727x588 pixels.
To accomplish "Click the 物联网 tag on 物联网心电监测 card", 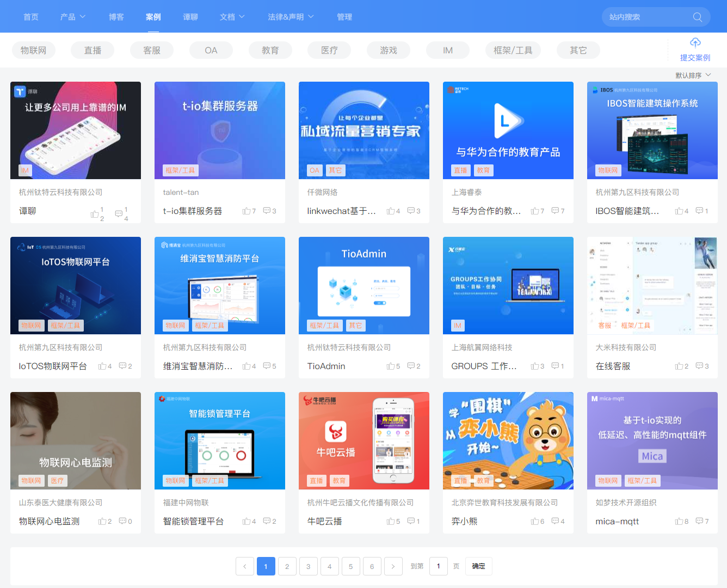I will pyautogui.click(x=31, y=481).
